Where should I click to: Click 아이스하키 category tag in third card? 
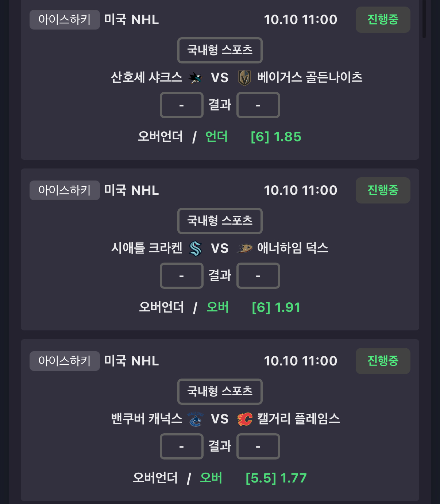(65, 361)
